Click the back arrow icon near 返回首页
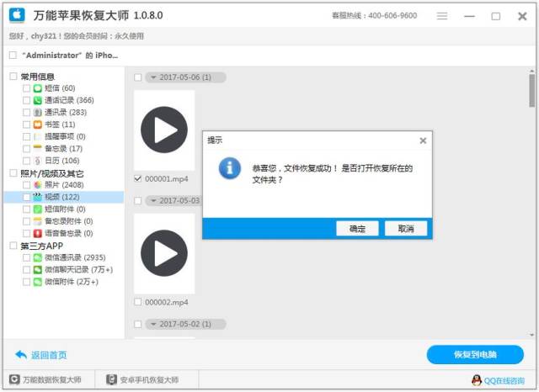 click(x=21, y=355)
